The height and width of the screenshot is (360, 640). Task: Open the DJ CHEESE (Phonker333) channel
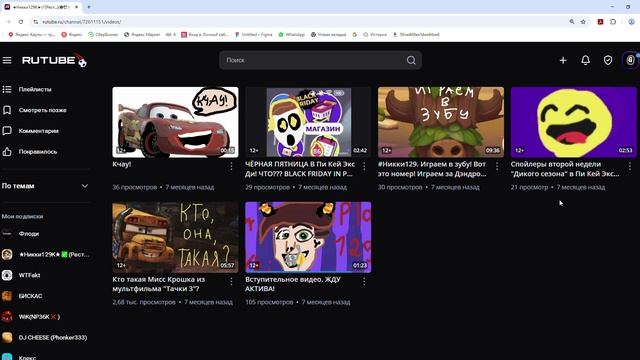pyautogui.click(x=45, y=338)
